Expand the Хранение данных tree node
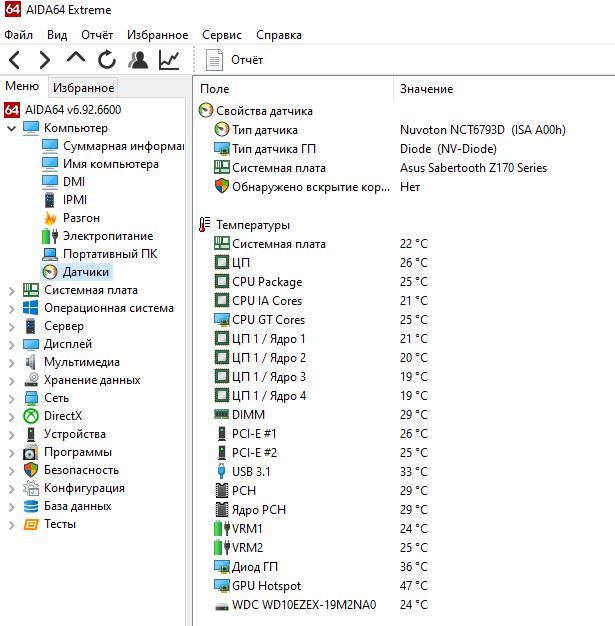 (x=12, y=381)
